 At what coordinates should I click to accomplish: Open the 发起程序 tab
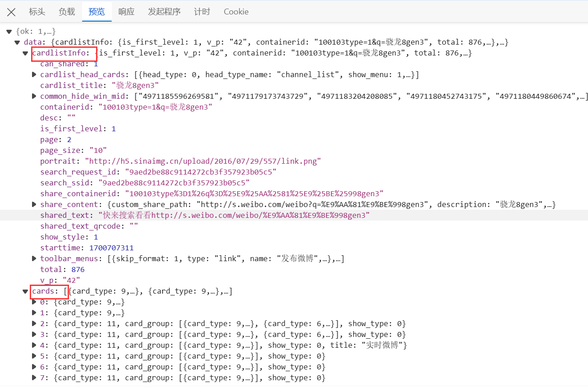click(164, 12)
